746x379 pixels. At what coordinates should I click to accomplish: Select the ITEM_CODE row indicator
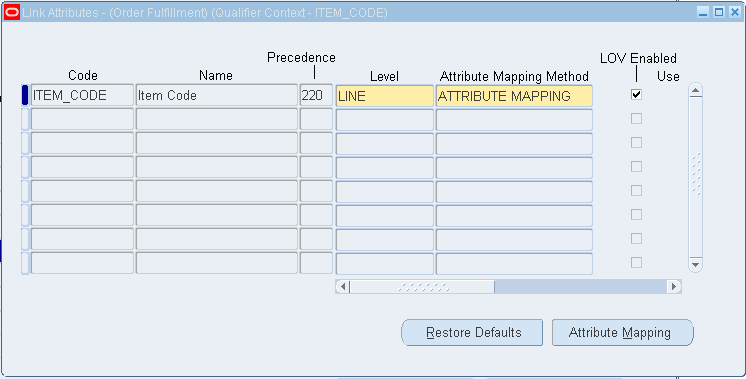(x=25, y=95)
